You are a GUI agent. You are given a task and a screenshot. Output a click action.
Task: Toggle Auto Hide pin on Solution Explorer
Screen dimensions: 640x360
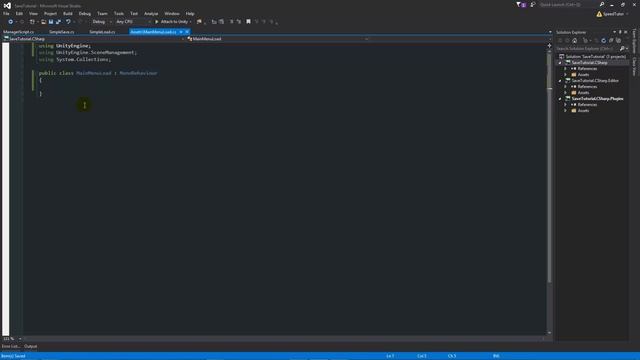click(x=620, y=32)
